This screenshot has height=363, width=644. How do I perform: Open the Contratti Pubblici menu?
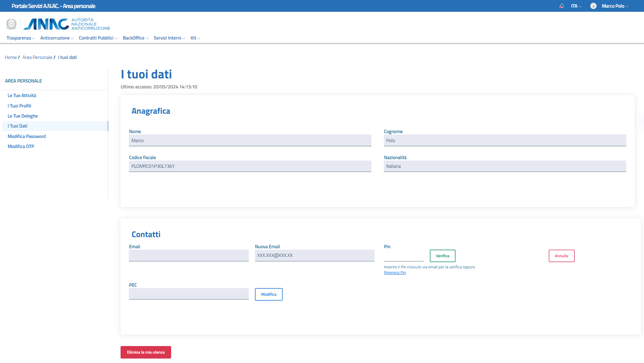[98, 38]
